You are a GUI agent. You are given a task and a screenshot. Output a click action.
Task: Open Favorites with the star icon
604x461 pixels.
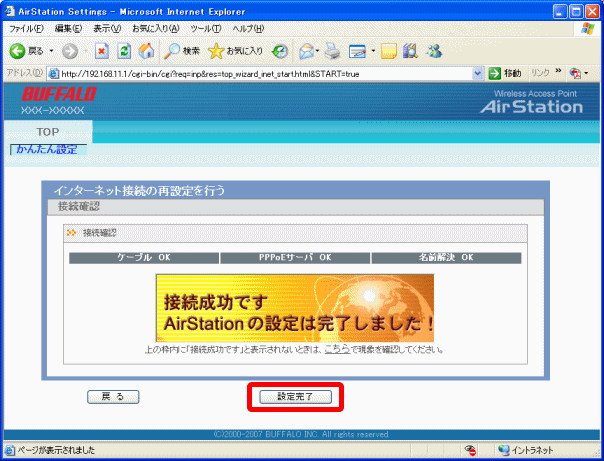216,51
